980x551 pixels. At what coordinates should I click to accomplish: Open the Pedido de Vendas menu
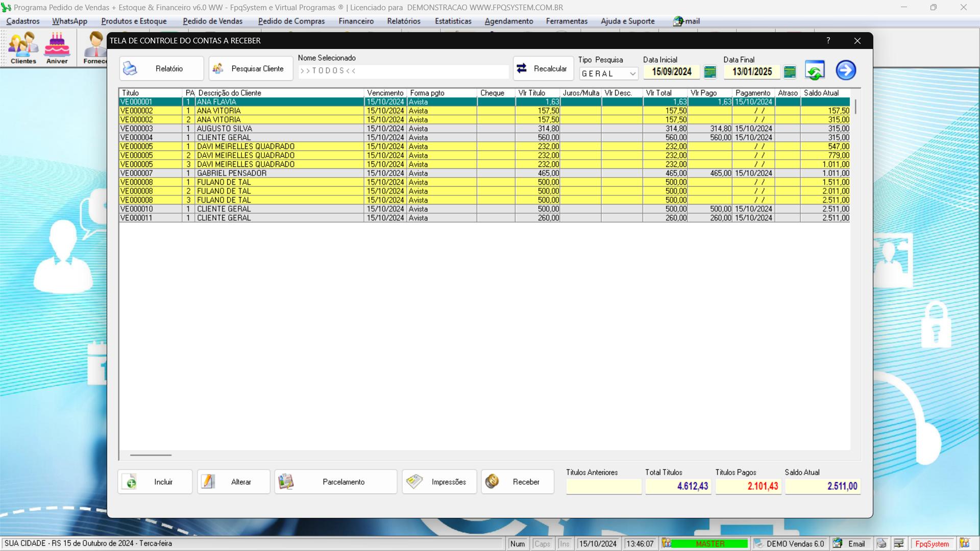(213, 21)
